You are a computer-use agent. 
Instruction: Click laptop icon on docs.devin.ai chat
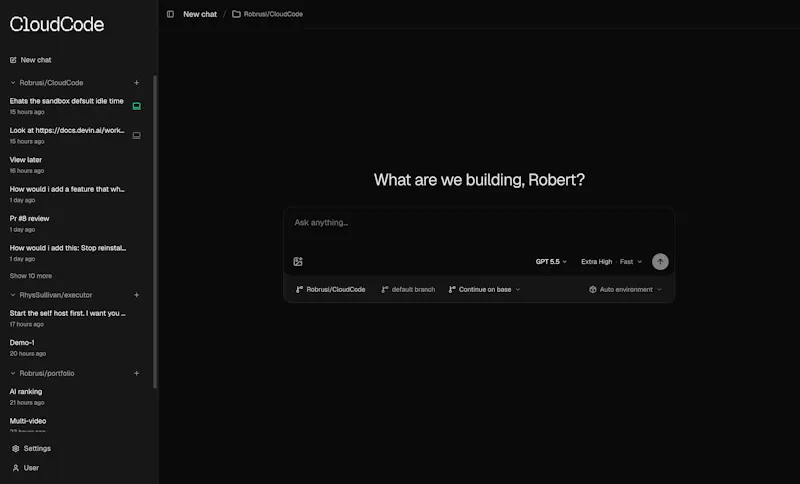[x=137, y=136]
